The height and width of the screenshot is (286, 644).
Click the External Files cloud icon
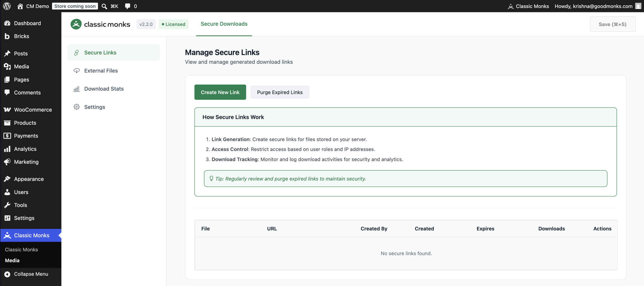click(76, 71)
